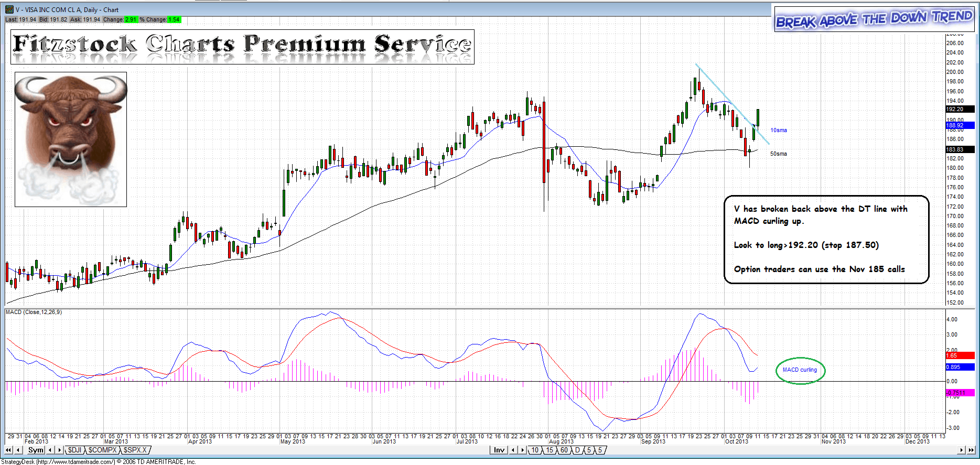Select the 10 minute interval tab
The height and width of the screenshot is (465, 980).
534,450
